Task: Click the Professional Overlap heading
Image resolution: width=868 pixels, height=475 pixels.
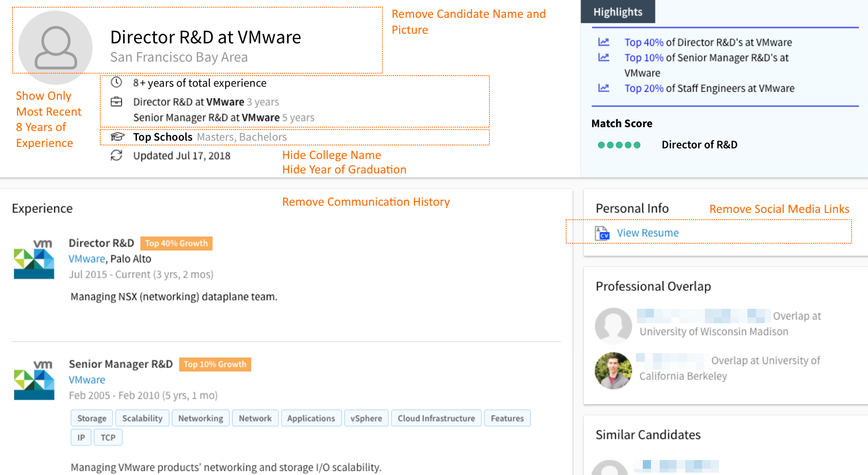Action: pyautogui.click(x=653, y=287)
